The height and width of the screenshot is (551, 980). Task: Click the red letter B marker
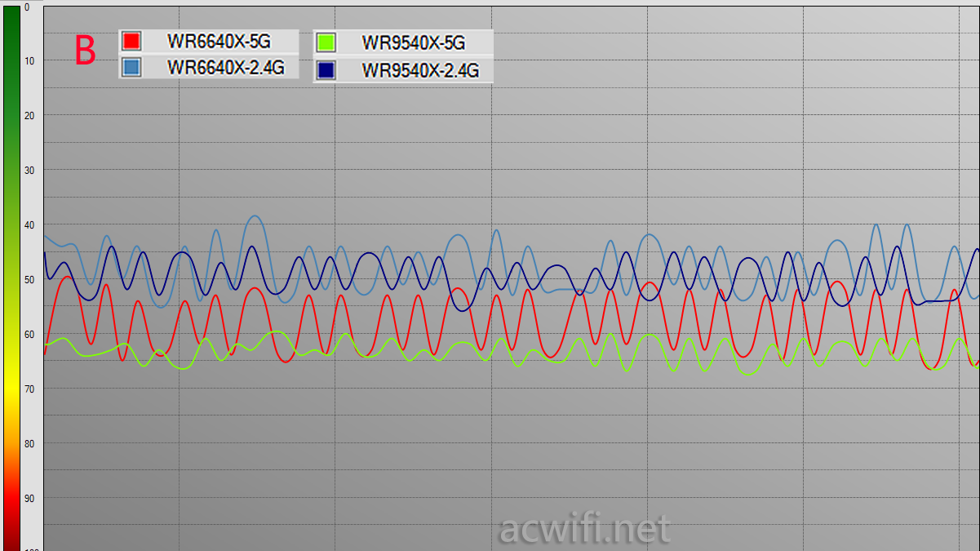(85, 51)
